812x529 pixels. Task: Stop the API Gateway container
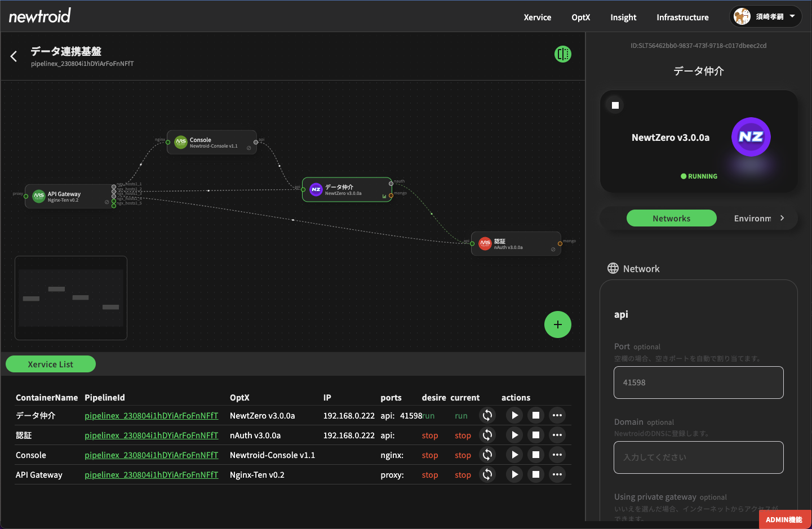click(536, 474)
